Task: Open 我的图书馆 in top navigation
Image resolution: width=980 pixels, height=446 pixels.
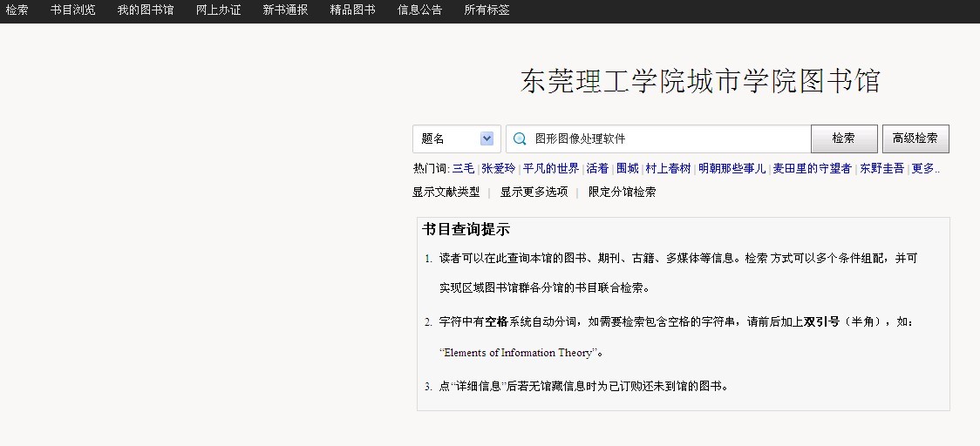Action: tap(146, 10)
